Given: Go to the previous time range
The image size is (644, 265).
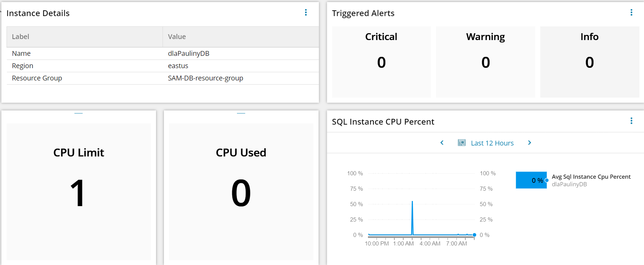Looking at the screenshot, I should pos(442,143).
